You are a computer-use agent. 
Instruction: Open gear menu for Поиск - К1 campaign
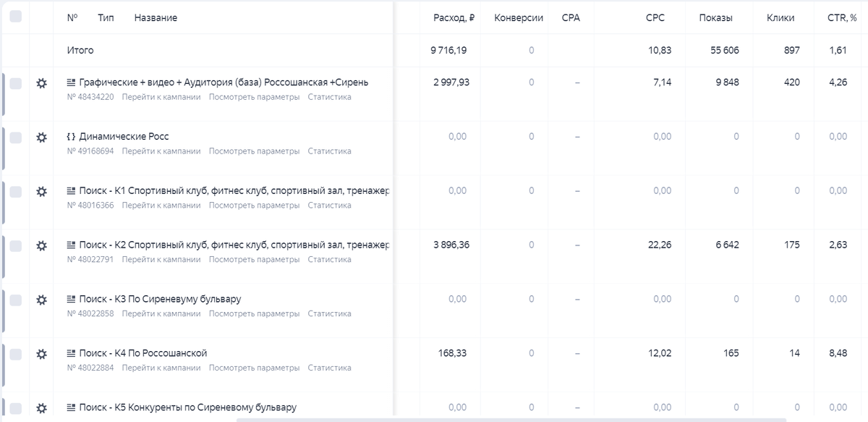tap(41, 192)
